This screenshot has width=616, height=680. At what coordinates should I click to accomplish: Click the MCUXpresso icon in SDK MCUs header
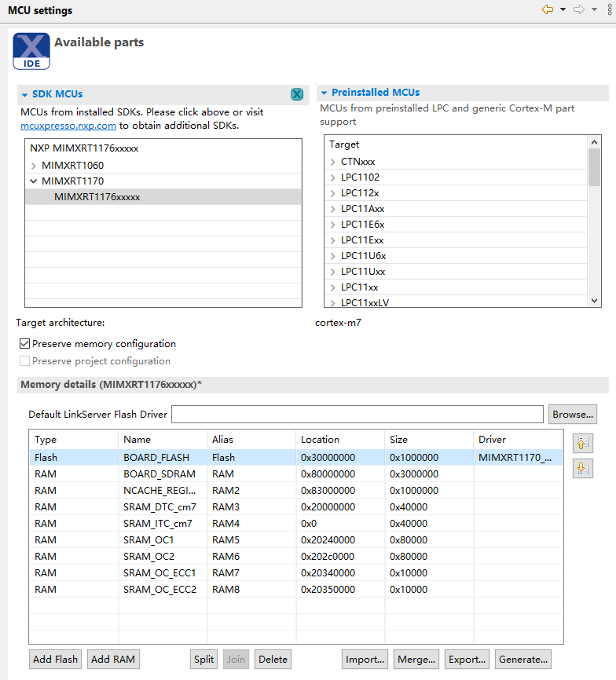click(x=297, y=94)
